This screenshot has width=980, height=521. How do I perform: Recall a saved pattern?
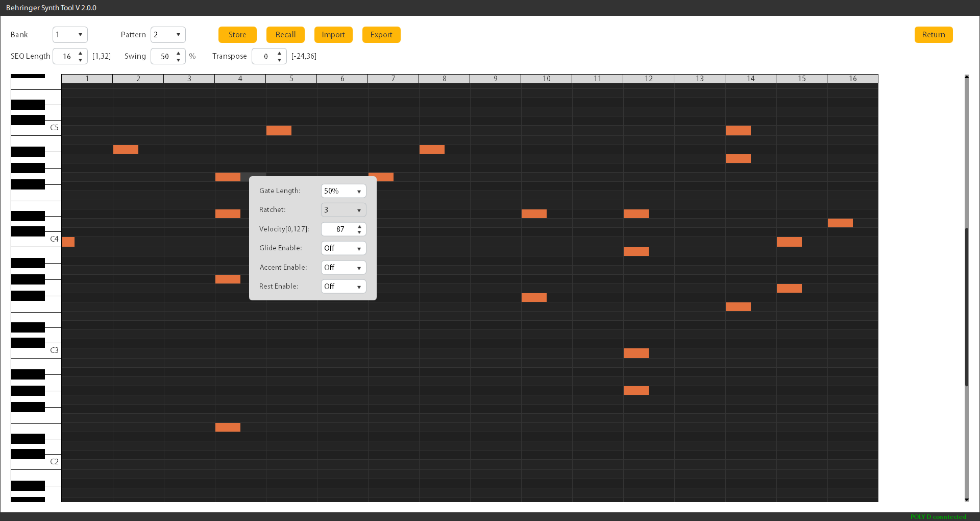coord(285,35)
